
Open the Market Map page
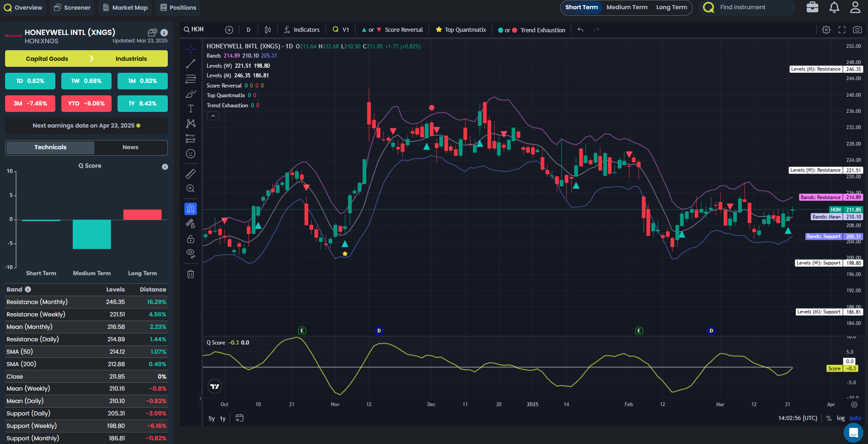coord(125,7)
